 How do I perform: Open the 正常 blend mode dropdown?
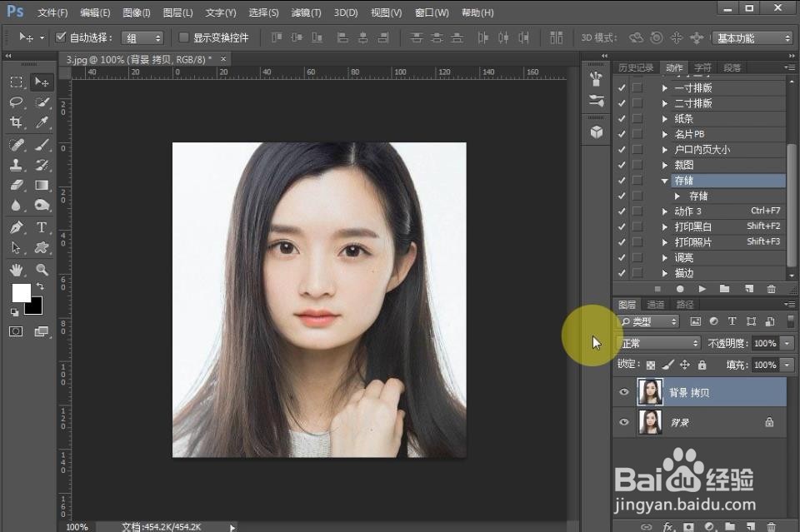pyautogui.click(x=659, y=344)
